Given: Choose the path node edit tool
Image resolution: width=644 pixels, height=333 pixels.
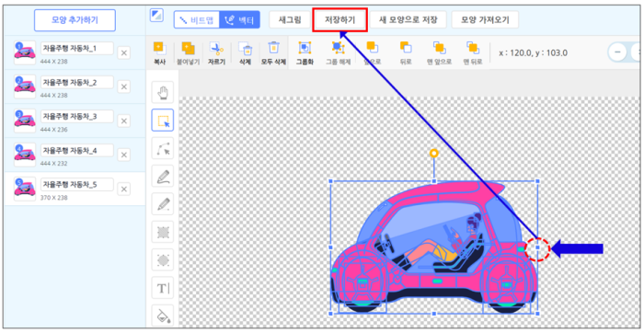Looking at the screenshot, I should 163,148.
